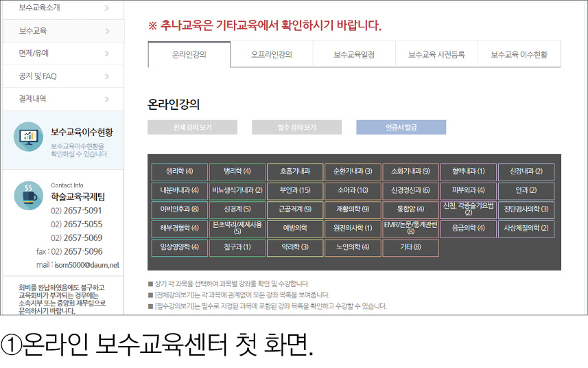Image resolution: width=588 pixels, height=368 pixels.
Task: Select the 보수교육 sidebar menu item
Action: tap(62, 31)
